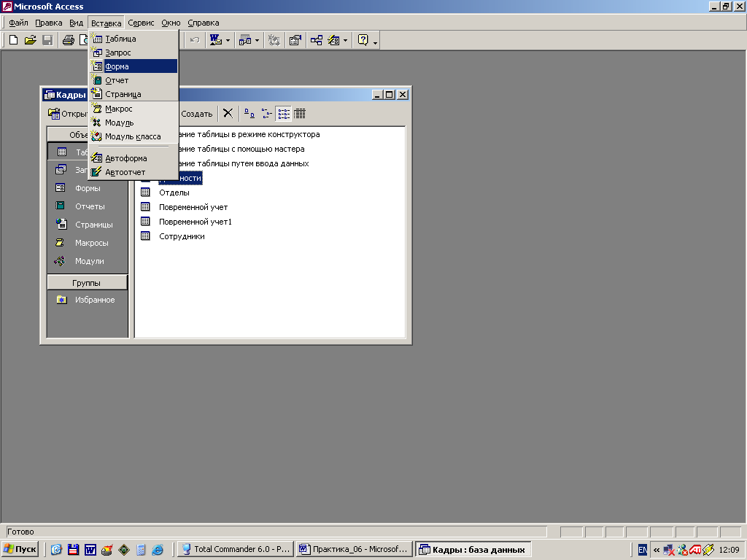Open the Справка menu
The height and width of the screenshot is (560, 747).
(204, 23)
